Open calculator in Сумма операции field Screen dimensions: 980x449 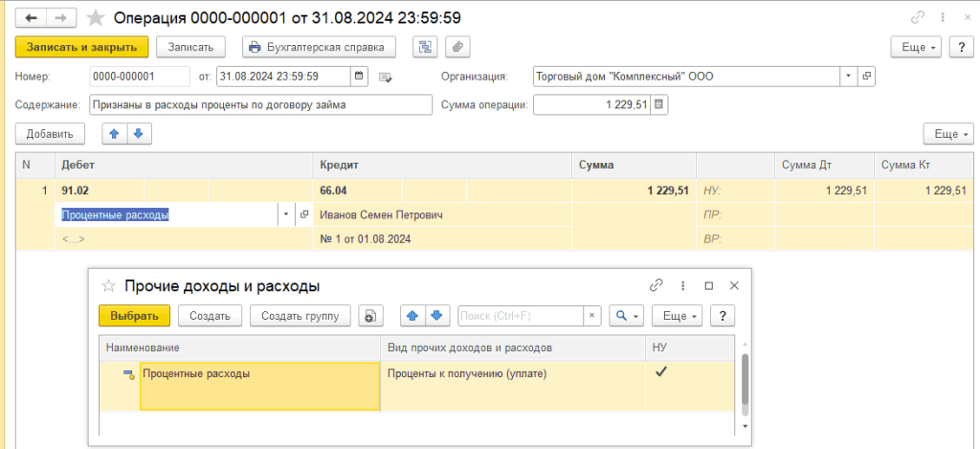[658, 105]
